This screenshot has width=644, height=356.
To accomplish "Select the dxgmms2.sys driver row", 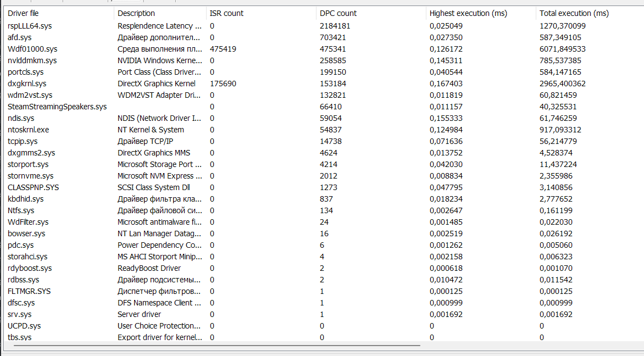I will tap(324, 152).
